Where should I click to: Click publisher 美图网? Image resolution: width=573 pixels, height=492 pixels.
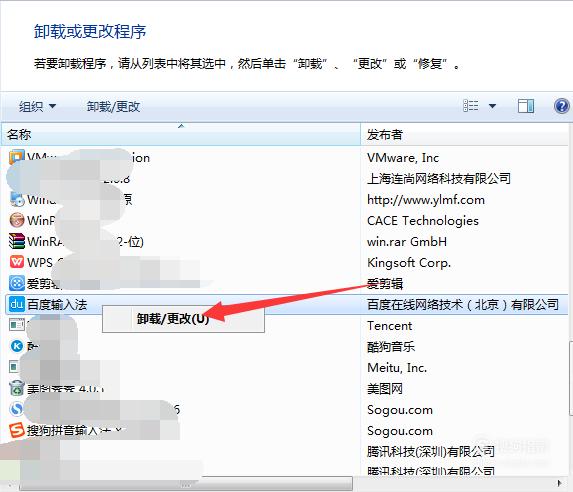pos(385,388)
